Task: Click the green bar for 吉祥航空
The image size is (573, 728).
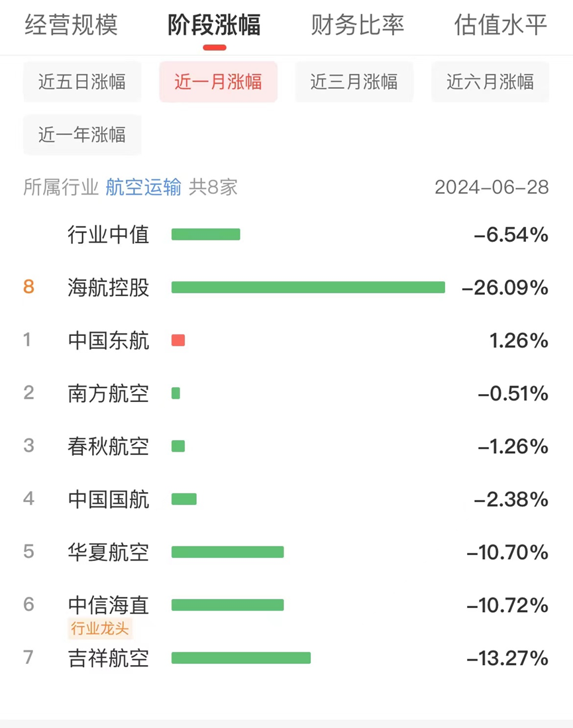Action: point(241,658)
